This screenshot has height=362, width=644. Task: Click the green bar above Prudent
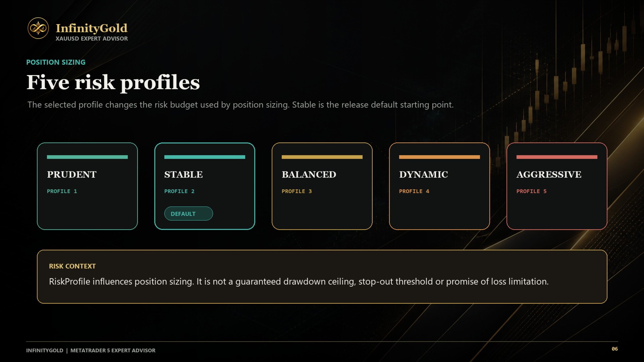(x=87, y=157)
